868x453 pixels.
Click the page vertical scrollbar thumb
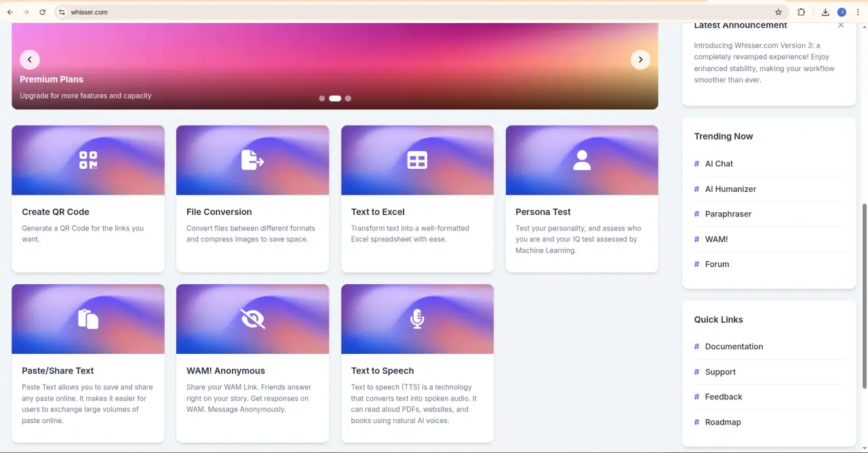click(x=864, y=296)
